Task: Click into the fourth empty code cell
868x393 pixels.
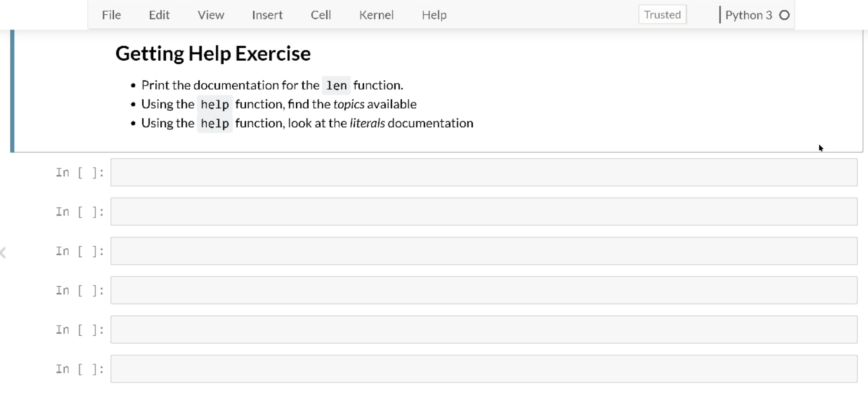Action: click(484, 290)
